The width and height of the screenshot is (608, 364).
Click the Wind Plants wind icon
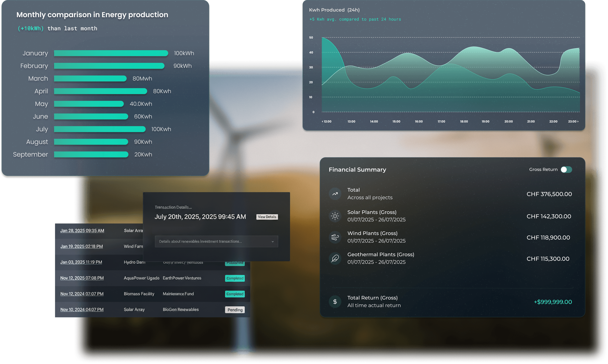coord(335,237)
